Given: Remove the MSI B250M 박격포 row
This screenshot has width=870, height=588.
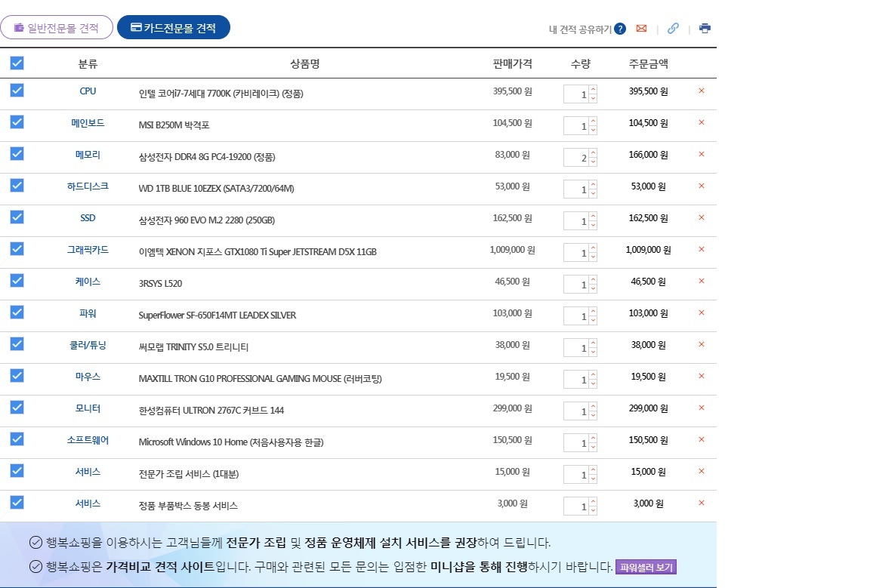Looking at the screenshot, I should [x=702, y=122].
